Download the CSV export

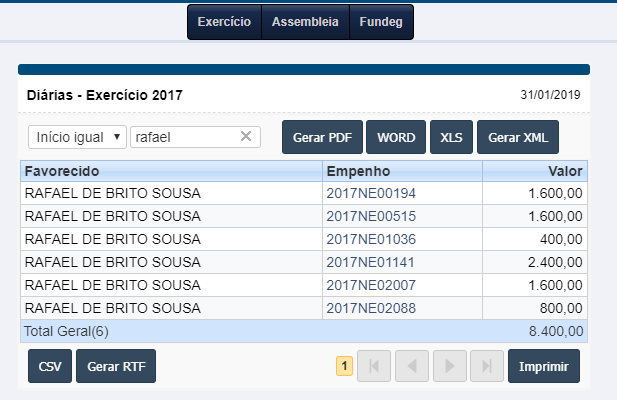click(50, 367)
